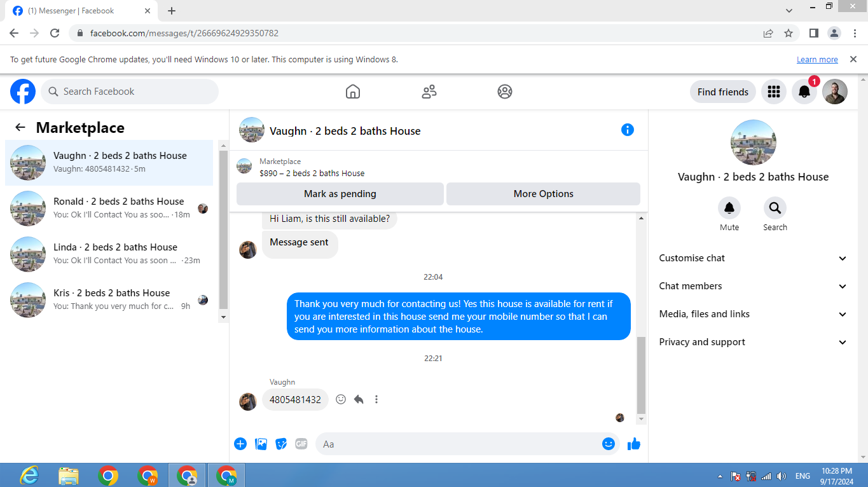Click the ENG language indicator
This screenshot has height=487, width=868.
(803, 476)
